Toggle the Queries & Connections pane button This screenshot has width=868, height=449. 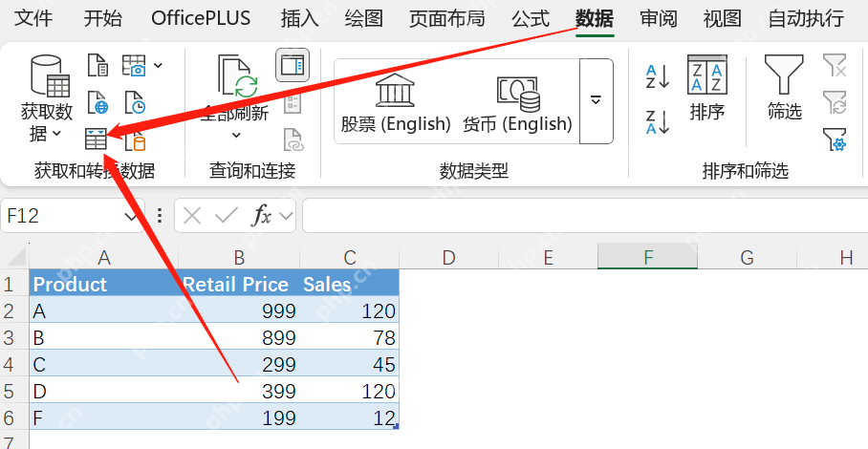[293, 65]
